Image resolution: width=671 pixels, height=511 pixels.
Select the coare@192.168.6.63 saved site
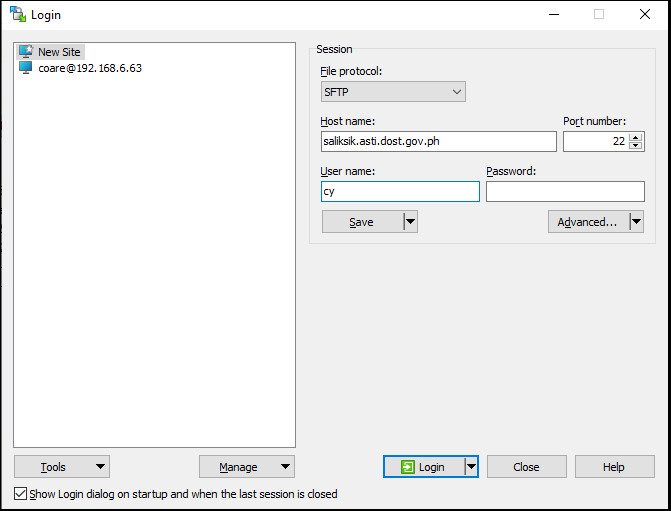pos(90,68)
